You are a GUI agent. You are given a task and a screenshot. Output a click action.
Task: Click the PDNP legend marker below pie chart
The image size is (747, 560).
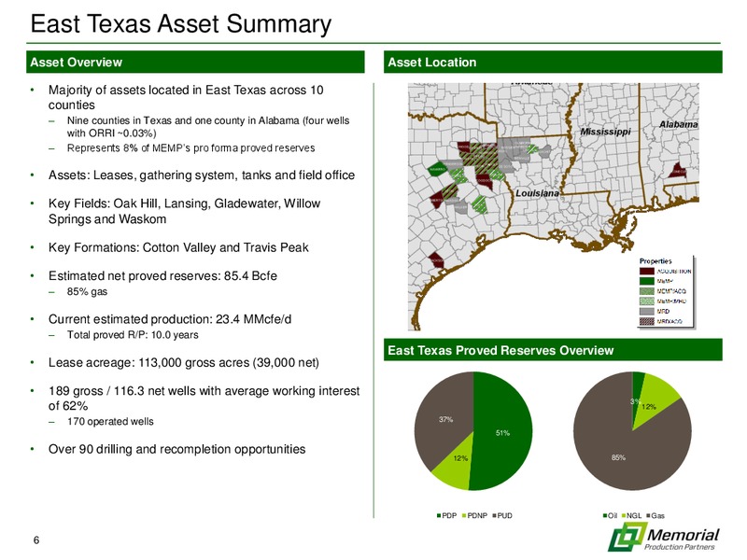[464, 515]
